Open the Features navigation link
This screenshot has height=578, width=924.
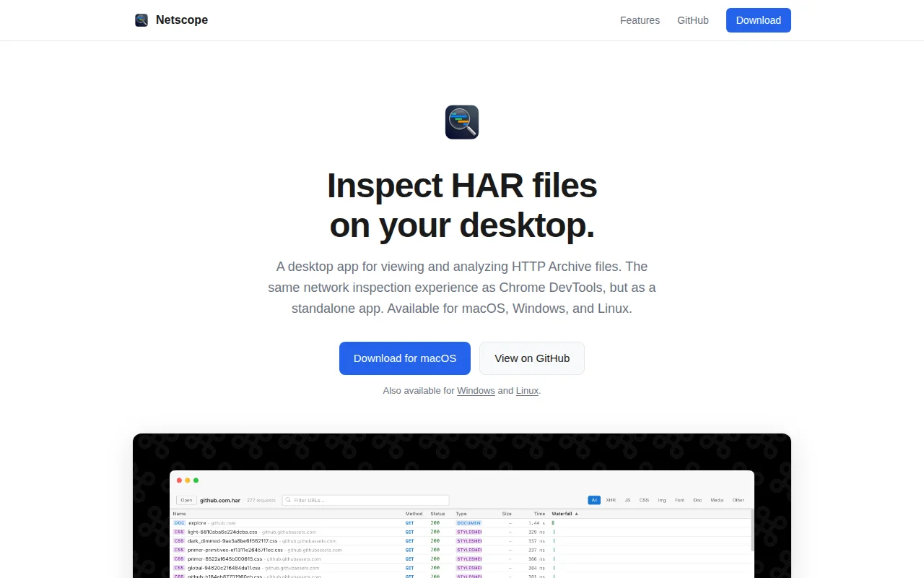pos(640,20)
